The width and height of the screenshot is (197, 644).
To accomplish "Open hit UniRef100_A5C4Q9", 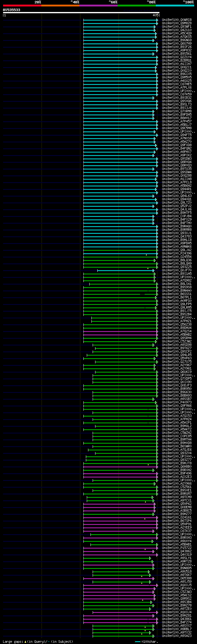I will click(177, 34).
